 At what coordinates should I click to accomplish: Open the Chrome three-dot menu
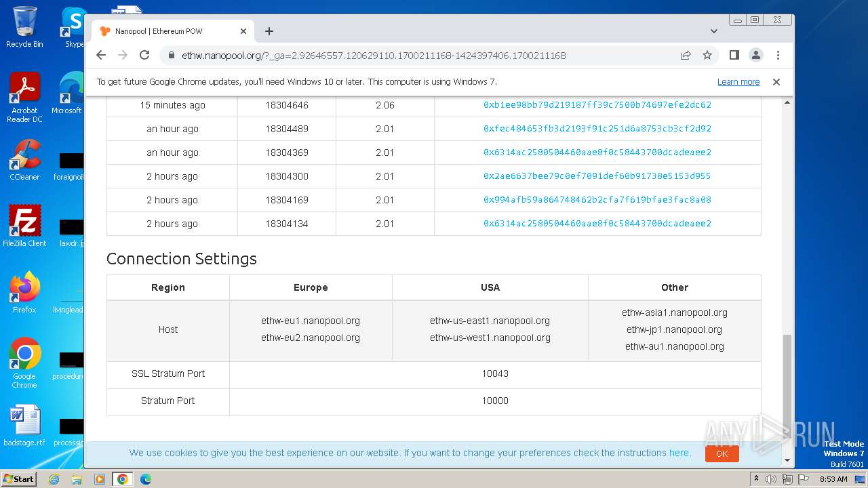[778, 55]
